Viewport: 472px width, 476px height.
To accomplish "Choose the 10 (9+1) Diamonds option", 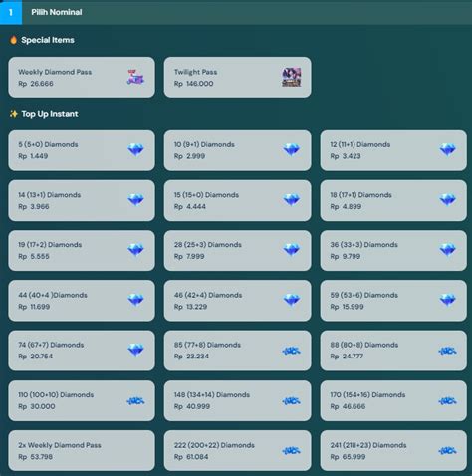I will click(237, 150).
